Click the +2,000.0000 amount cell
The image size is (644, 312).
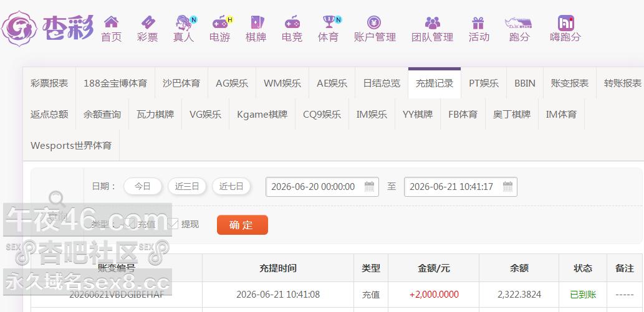[434, 295]
